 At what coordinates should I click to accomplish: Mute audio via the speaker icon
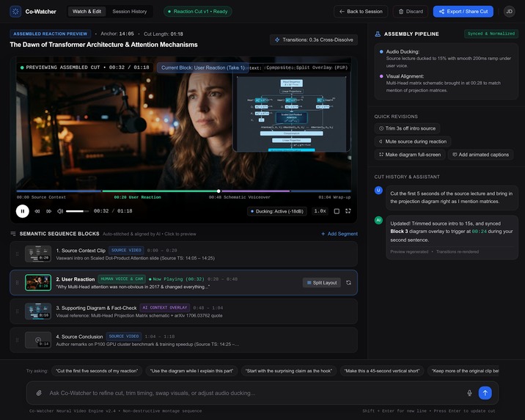point(60,211)
